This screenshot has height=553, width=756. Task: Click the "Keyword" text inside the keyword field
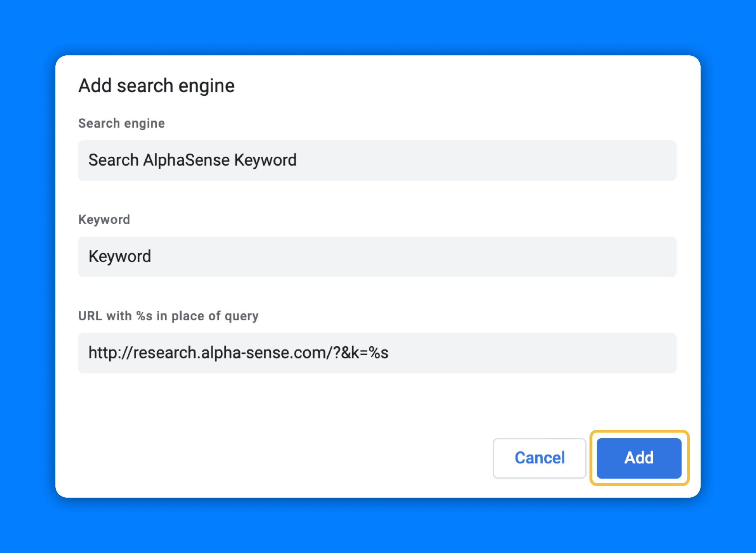120,257
